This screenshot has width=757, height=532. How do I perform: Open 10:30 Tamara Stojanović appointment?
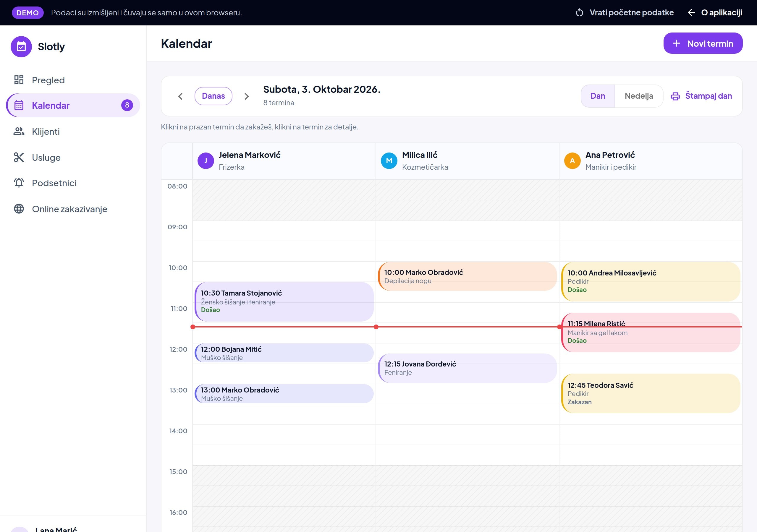click(284, 301)
